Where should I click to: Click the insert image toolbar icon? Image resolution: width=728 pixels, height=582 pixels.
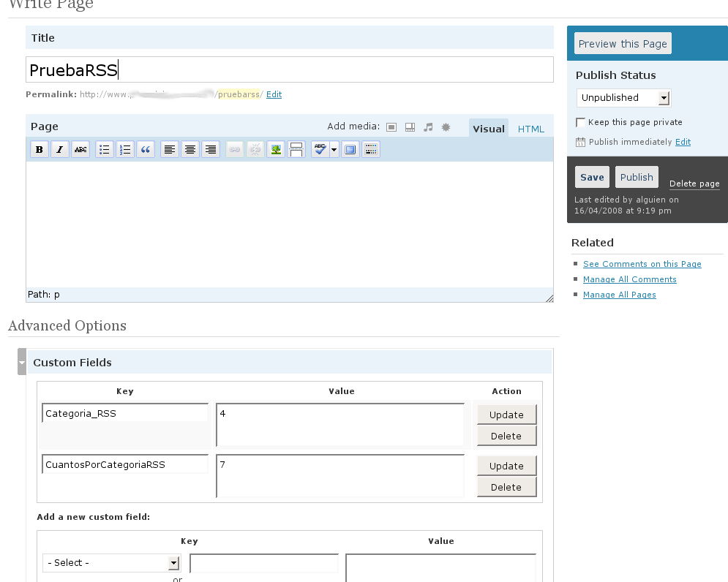pyautogui.click(x=276, y=150)
